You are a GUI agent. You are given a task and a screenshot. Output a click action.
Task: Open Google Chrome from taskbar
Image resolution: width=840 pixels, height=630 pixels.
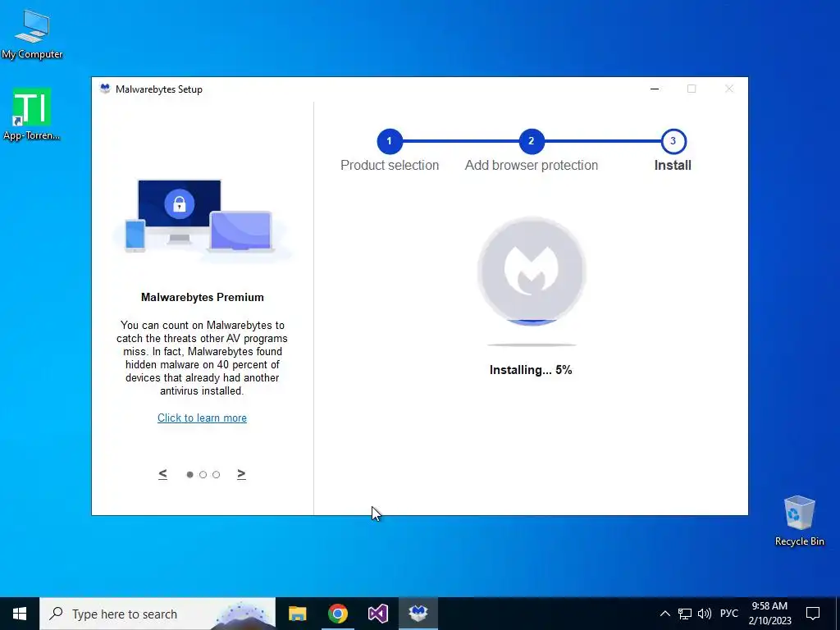(337, 614)
